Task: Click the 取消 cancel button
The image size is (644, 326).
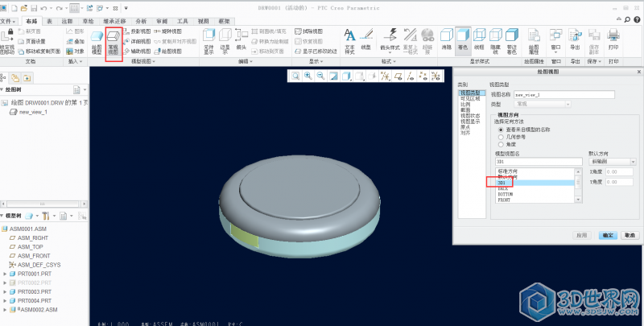Action: pos(630,235)
